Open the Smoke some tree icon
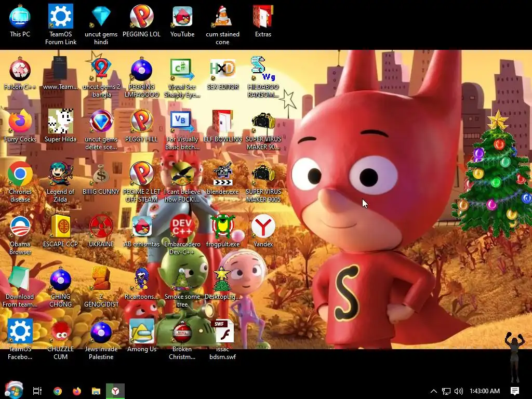This screenshot has width=532, height=399. click(182, 287)
